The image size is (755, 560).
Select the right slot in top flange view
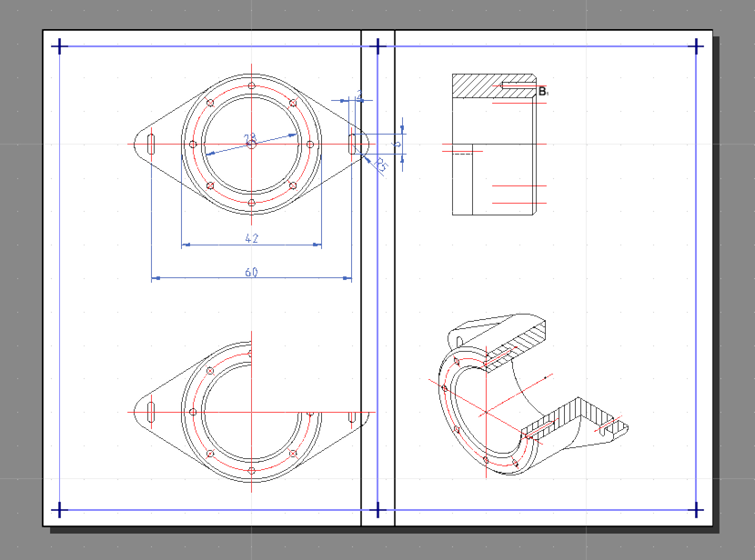point(352,144)
